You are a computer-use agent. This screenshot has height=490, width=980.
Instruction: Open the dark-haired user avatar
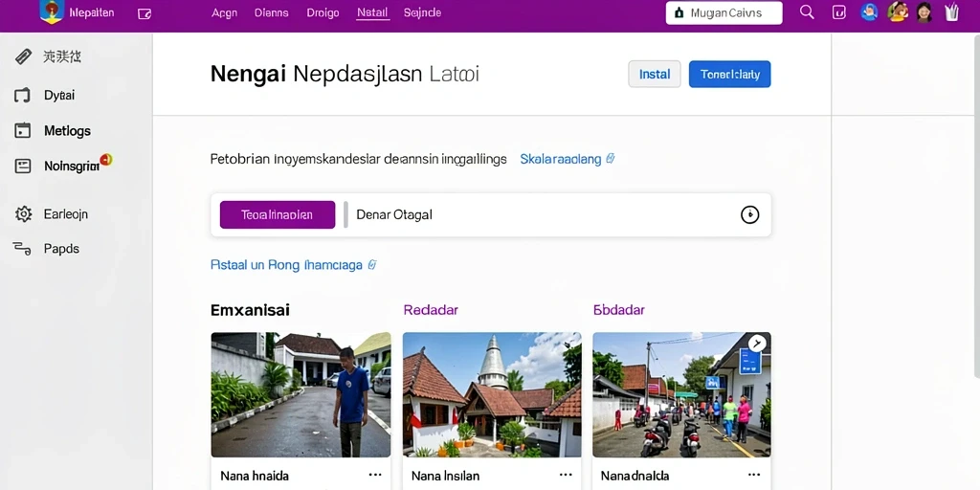coord(924,11)
